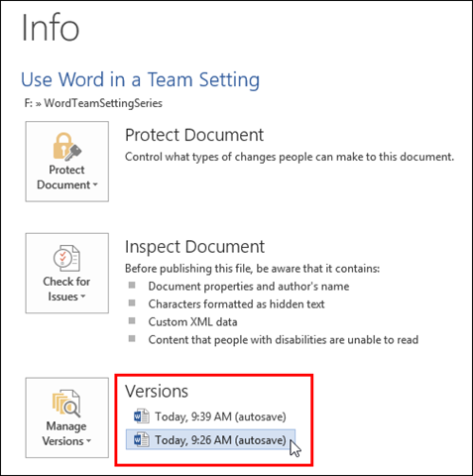The height and width of the screenshot is (476, 473).
Task: Open the Manage Versions dropdown arrow
Action: (x=88, y=441)
